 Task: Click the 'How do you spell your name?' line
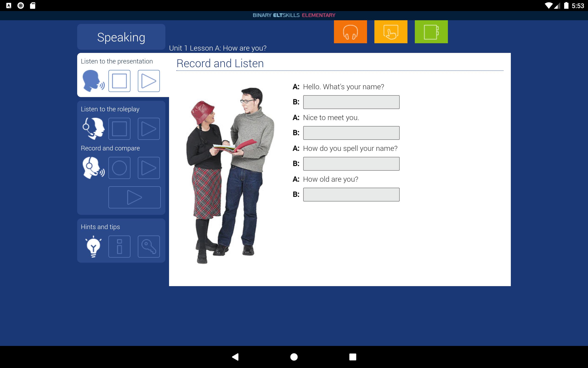pos(350,148)
